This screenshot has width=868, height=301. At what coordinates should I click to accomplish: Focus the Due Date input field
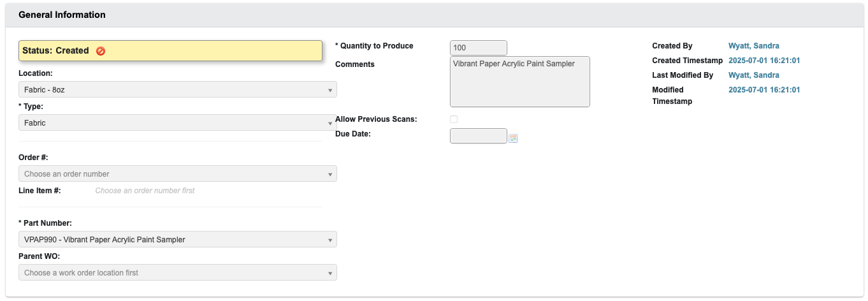click(x=478, y=136)
